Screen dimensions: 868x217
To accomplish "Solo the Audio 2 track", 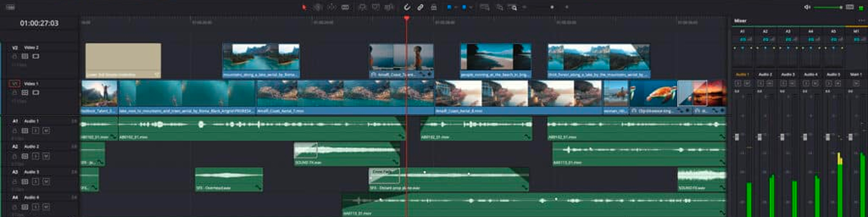I will click(36, 156).
